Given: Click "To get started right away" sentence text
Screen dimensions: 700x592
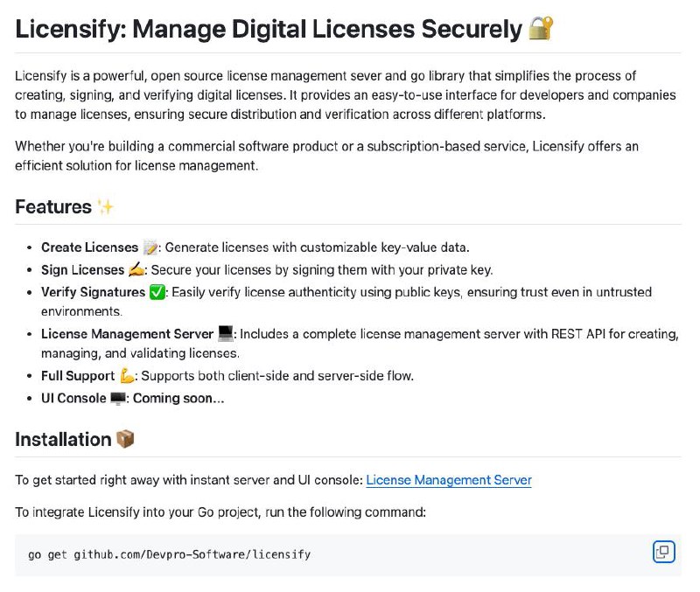Looking at the screenshot, I should (x=189, y=480).
